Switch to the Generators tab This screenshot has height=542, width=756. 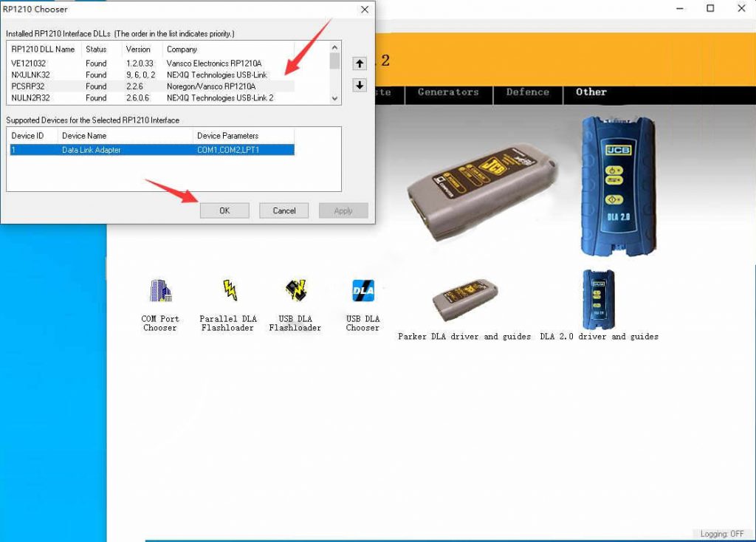[x=448, y=92]
